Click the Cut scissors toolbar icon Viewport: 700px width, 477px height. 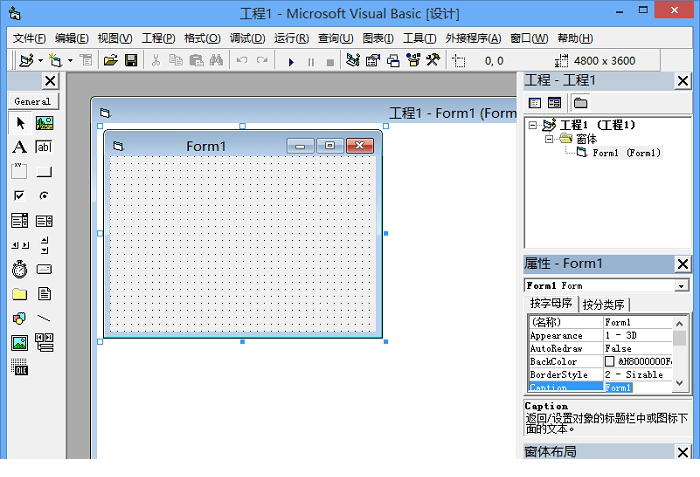click(x=155, y=60)
